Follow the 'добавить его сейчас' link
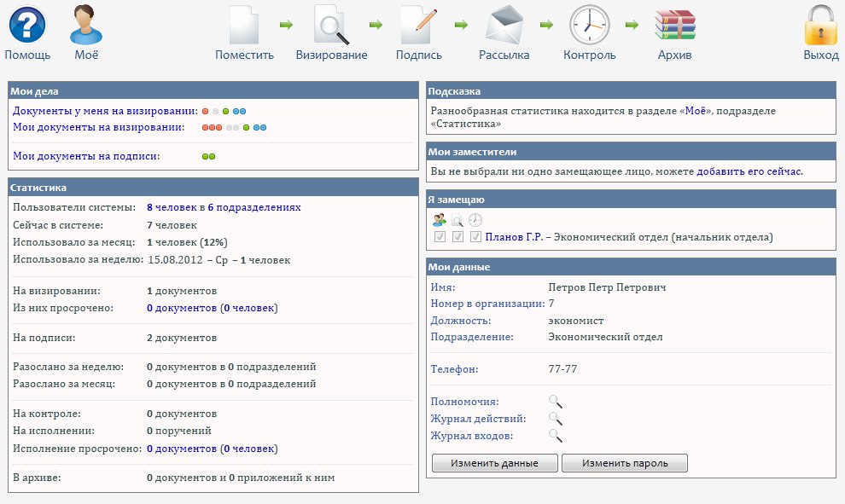This screenshot has width=845, height=504. coord(749,171)
